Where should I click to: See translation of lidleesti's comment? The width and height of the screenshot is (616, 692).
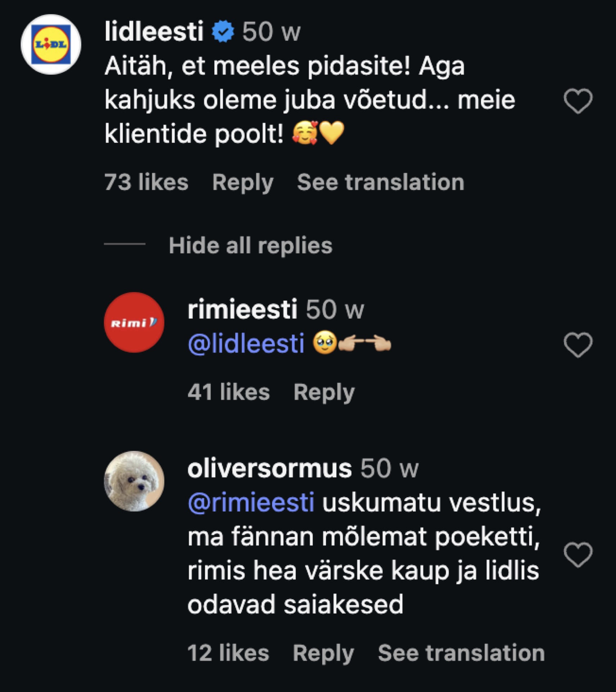pyautogui.click(x=380, y=182)
